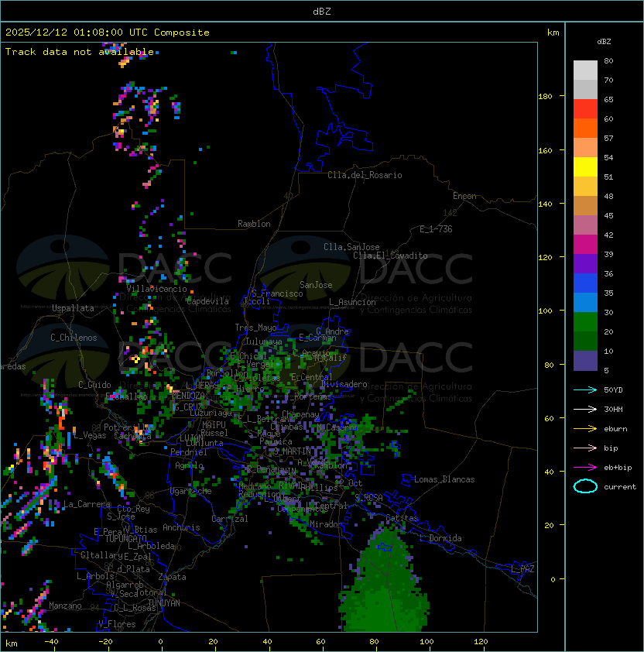Click the magenta eb+bip arrow legend icon

pos(585,468)
